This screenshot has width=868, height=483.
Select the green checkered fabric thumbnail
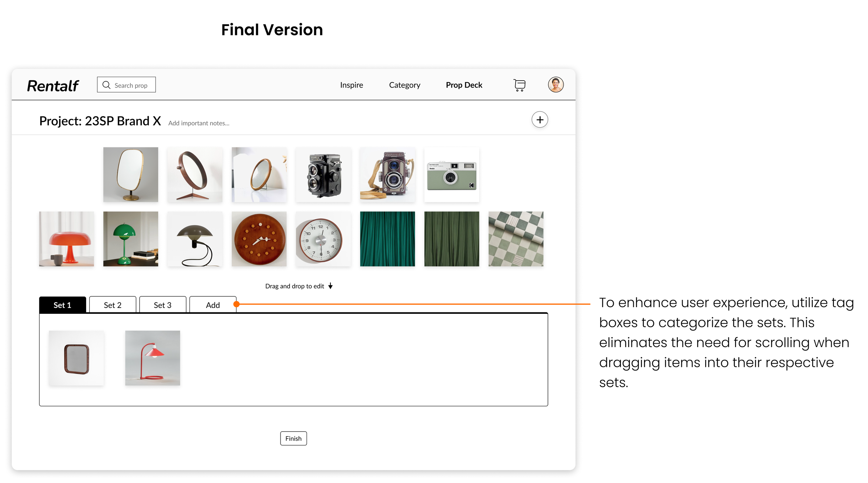[x=516, y=239]
